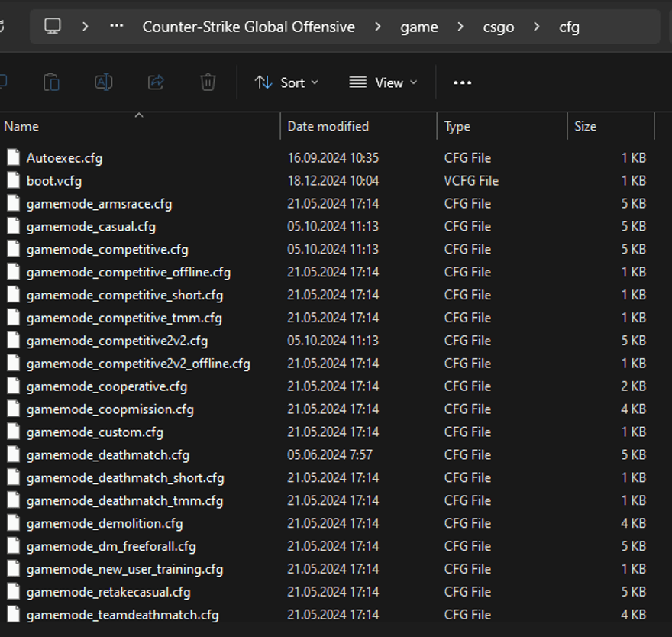Select the Rename icon
Viewport: 672px width, 637px height.
[x=103, y=82]
